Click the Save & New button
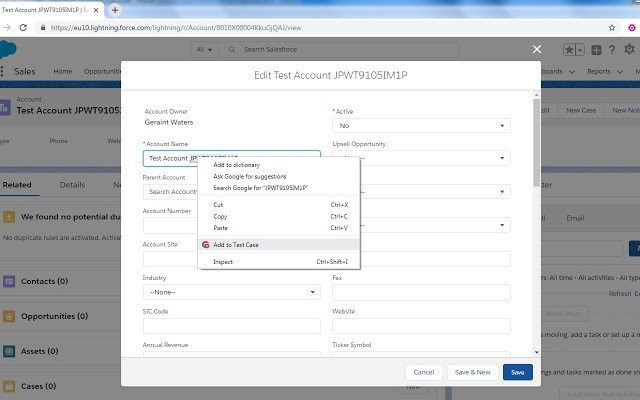This screenshot has width=640, height=400. pyautogui.click(x=473, y=372)
